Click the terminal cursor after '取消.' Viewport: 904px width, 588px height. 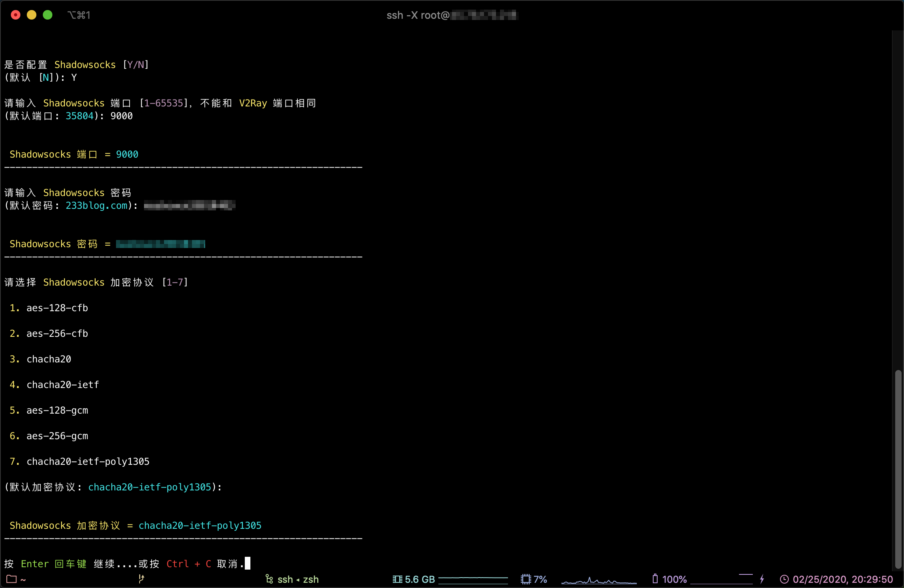(248, 563)
